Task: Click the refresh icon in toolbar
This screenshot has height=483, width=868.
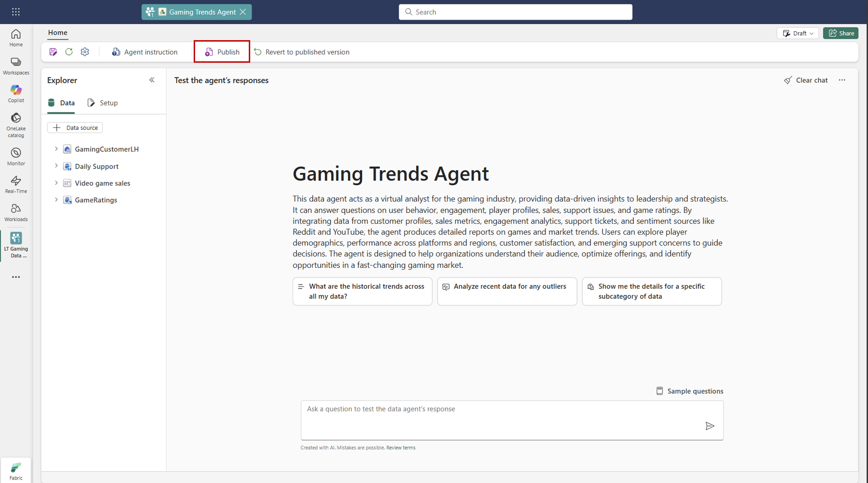Action: [x=69, y=52]
